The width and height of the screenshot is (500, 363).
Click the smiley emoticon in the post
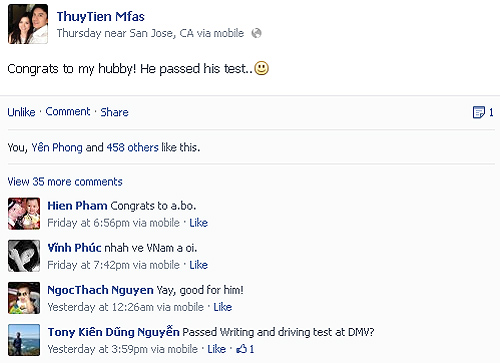261,68
